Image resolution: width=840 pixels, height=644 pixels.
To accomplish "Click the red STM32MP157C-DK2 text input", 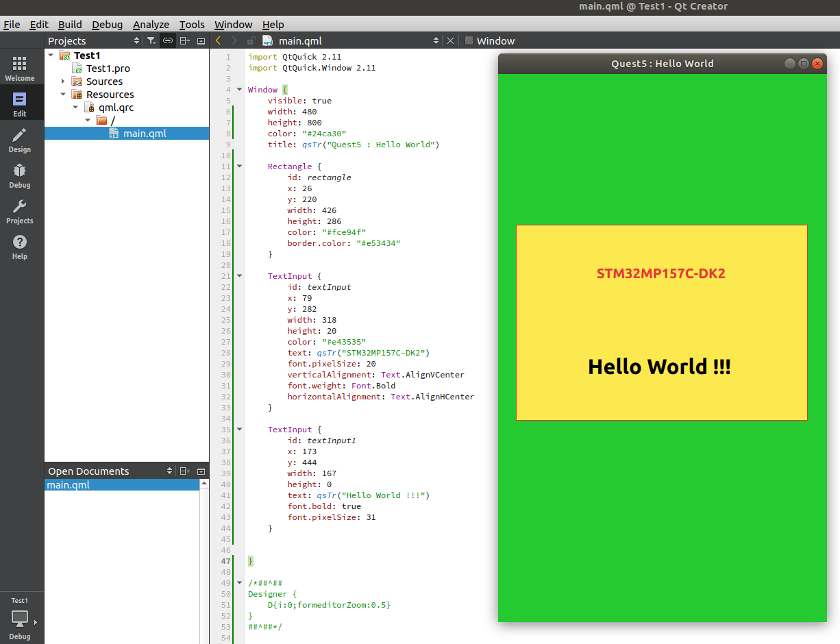I will point(661,273).
